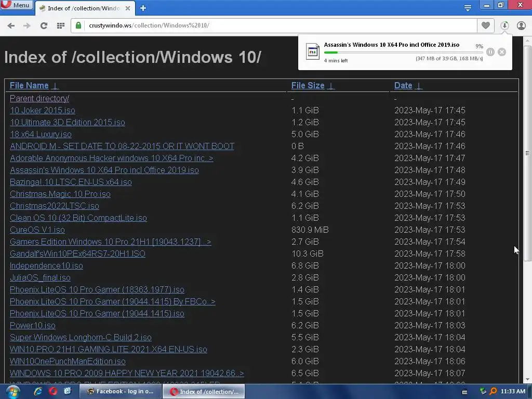Open Phoenix LiteOS 10 Pro Gamer By FBCo link

pyautogui.click(x=113, y=301)
